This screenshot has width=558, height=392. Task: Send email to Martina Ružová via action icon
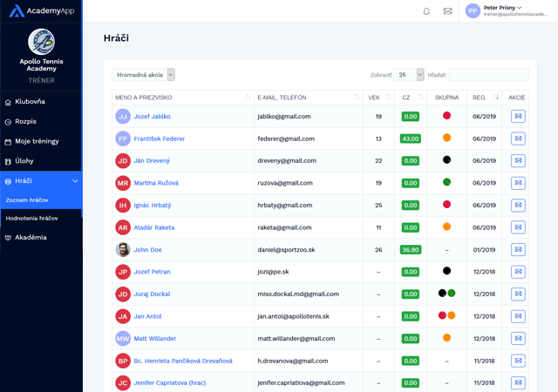518,183
